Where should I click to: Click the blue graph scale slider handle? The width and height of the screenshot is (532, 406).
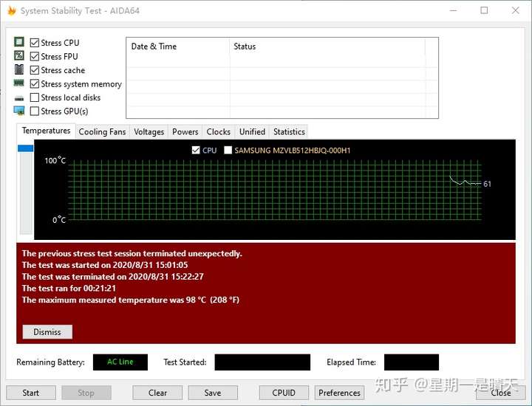(25, 148)
